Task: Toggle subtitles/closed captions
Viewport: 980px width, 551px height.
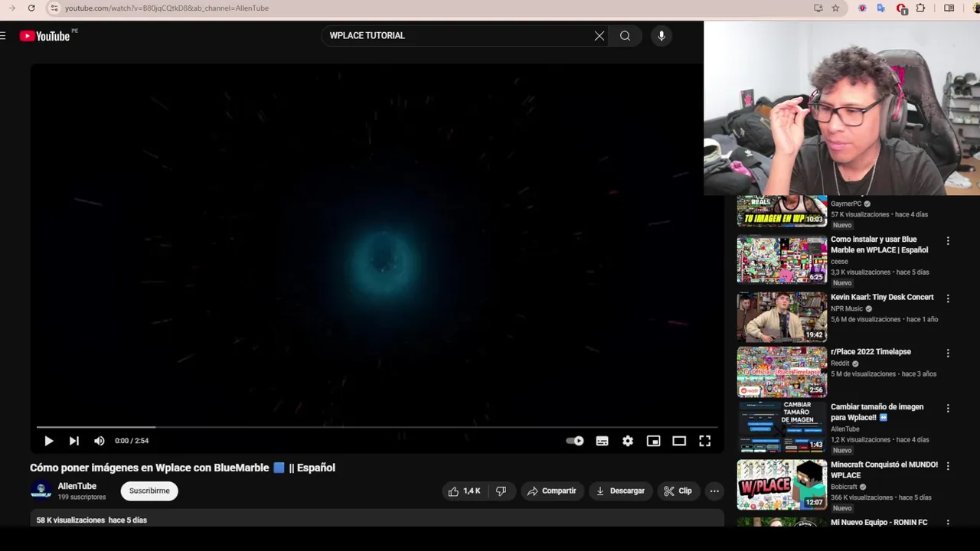Action: coord(603,441)
